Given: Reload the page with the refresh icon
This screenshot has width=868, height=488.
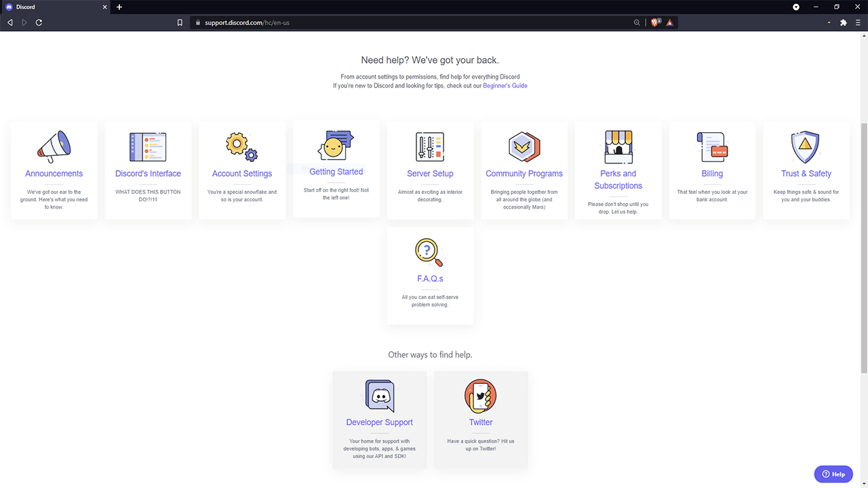Looking at the screenshot, I should pos(39,22).
